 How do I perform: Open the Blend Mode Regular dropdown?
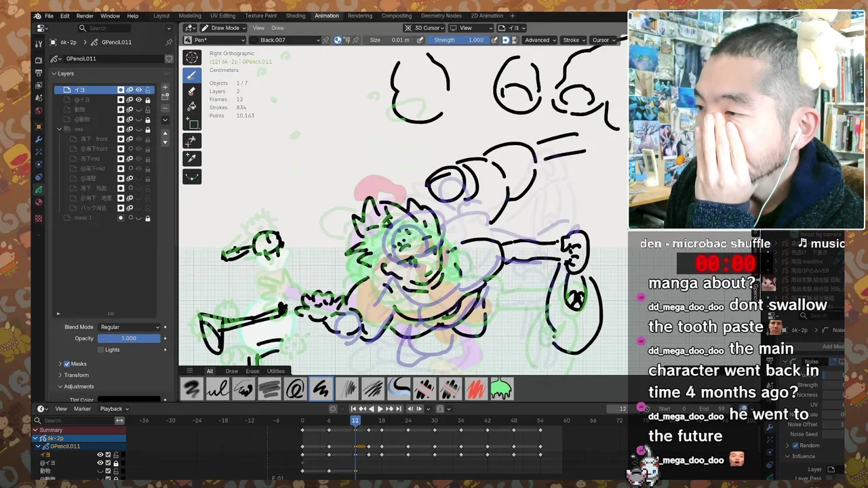coord(130,327)
